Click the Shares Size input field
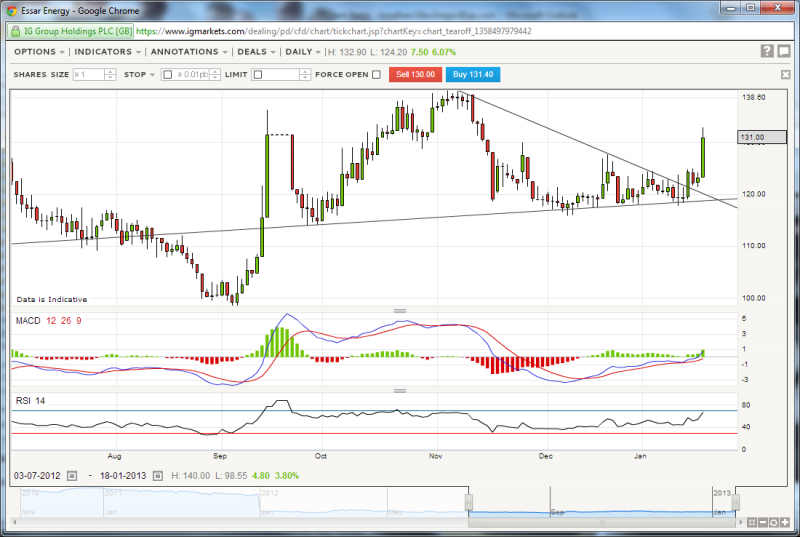The image size is (800, 537). (88, 75)
